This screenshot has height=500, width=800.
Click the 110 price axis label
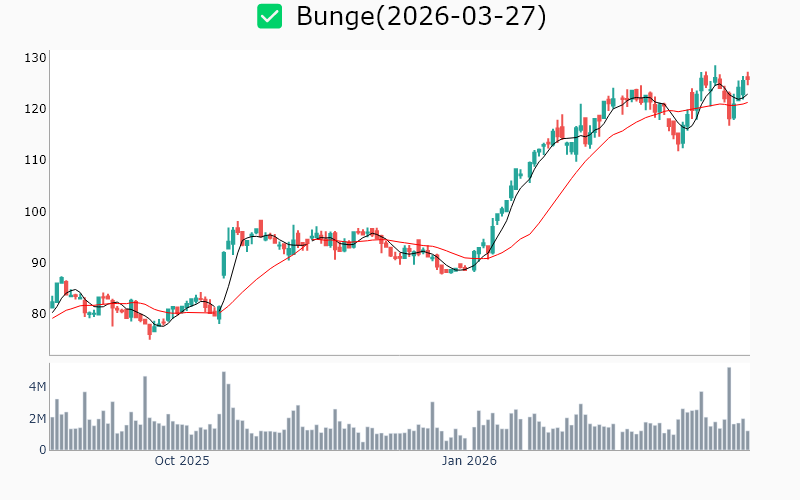[36, 160]
